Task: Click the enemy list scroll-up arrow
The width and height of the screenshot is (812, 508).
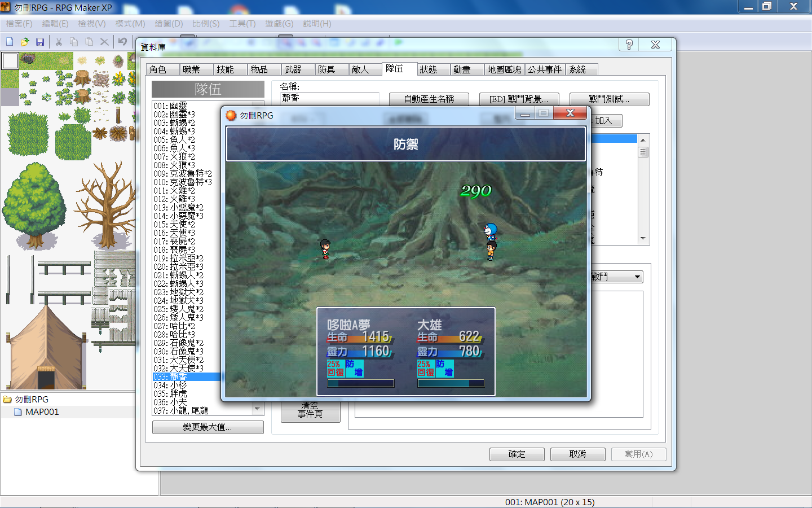Action: coord(643,139)
